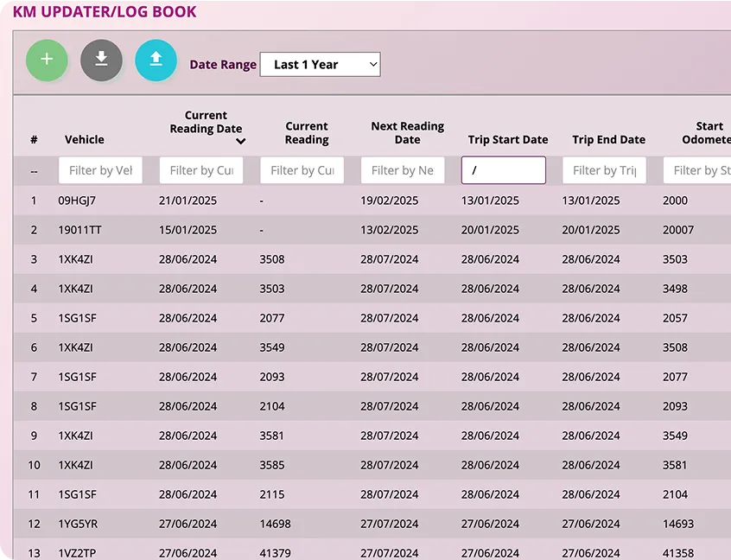
Task: Click current reading value 2104
Action: point(272,406)
